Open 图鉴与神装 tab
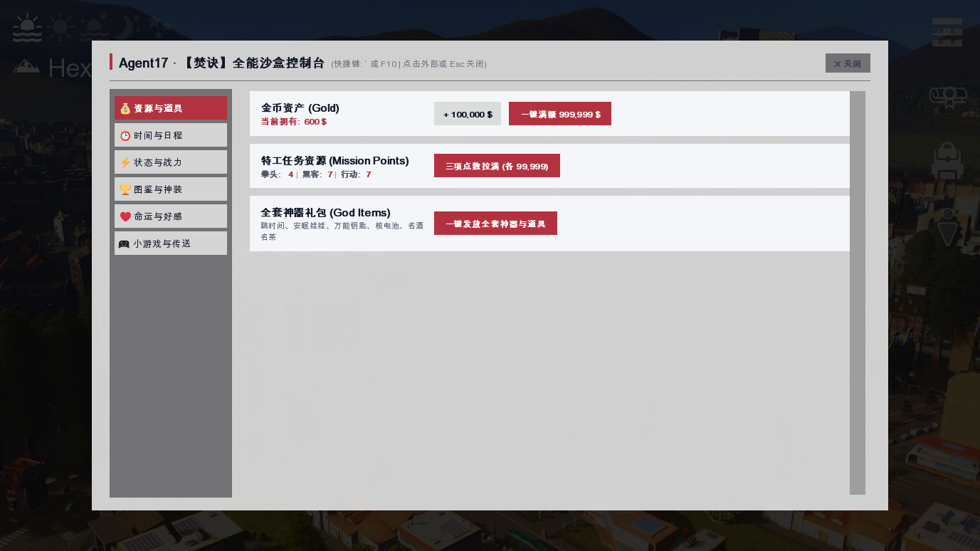 (171, 189)
